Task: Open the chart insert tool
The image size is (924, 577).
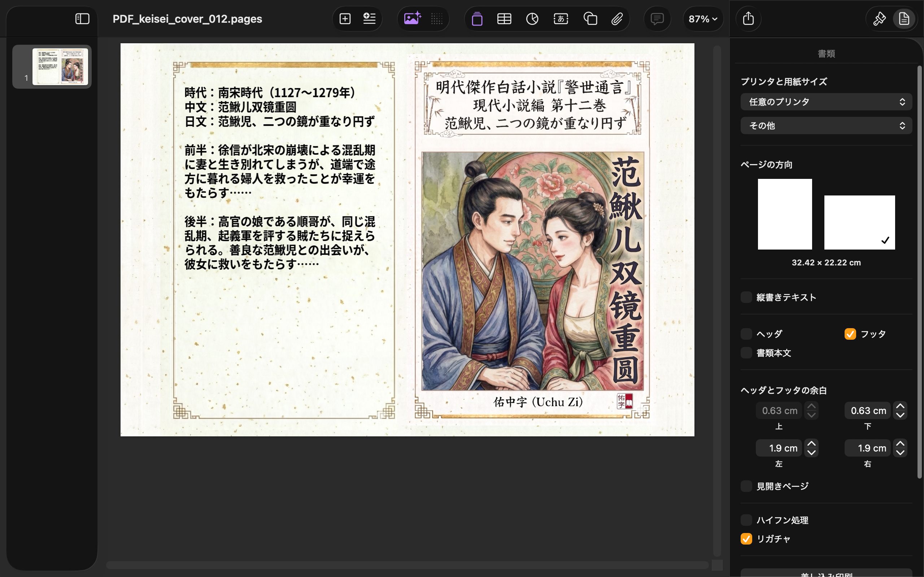Action: click(x=532, y=19)
